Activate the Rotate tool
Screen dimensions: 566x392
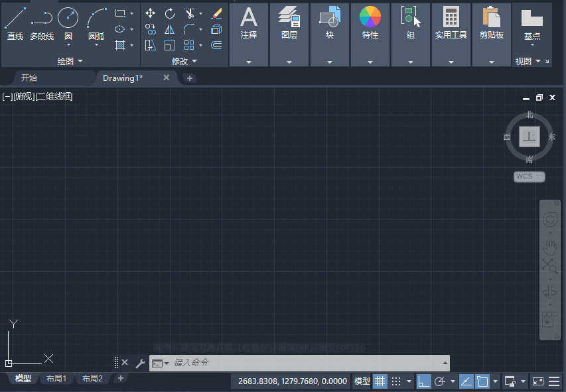point(170,14)
